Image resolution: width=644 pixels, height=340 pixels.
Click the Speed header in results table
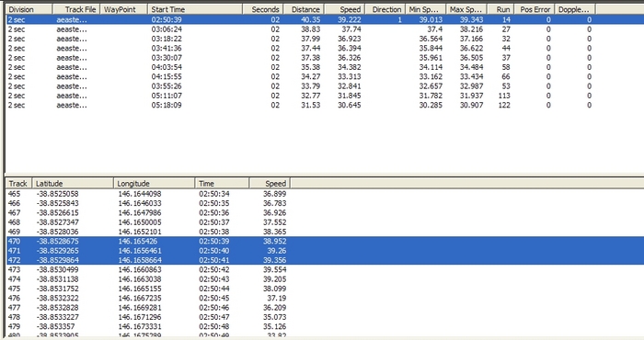coord(345,9)
